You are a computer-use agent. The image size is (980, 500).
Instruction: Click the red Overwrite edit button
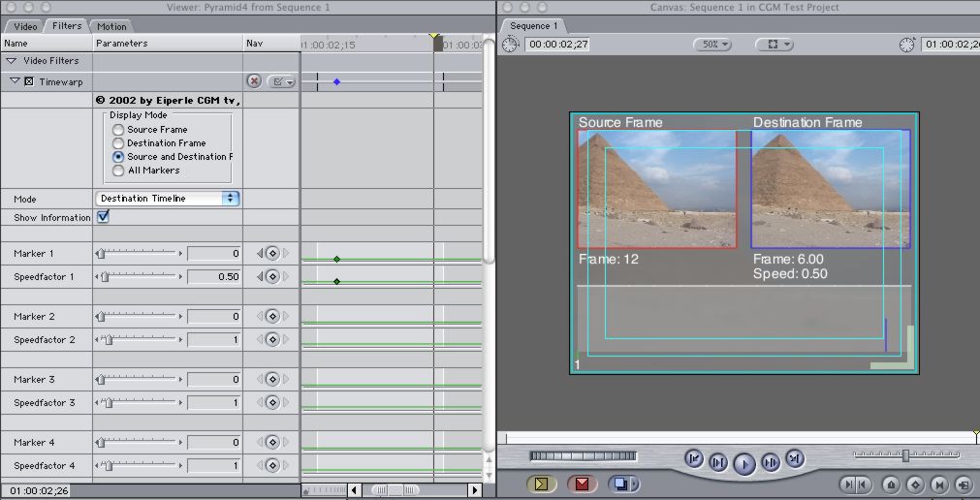point(582,484)
